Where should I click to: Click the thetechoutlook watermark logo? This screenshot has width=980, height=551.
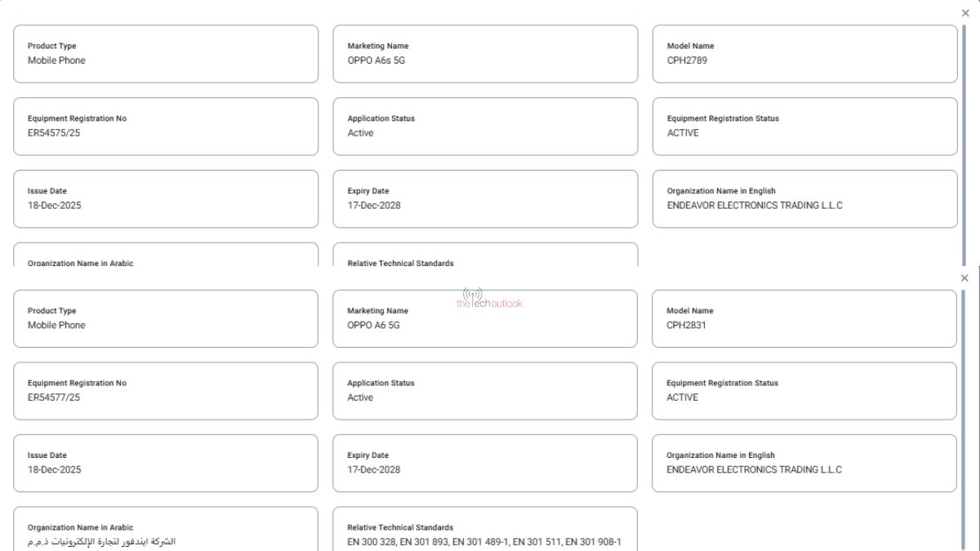489,299
